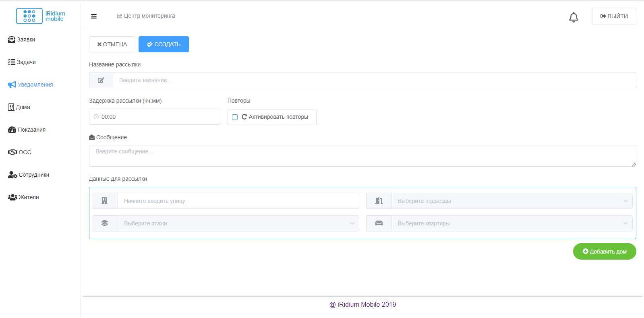644x318 pixels.
Task: Click the repeat arrow icon near Активировать повторы
Action: pos(244,117)
